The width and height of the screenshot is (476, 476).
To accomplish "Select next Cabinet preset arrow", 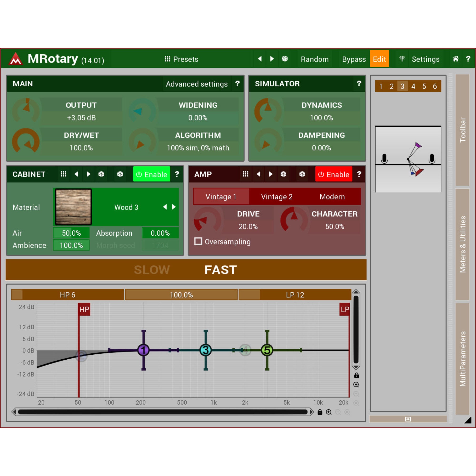I will click(89, 174).
